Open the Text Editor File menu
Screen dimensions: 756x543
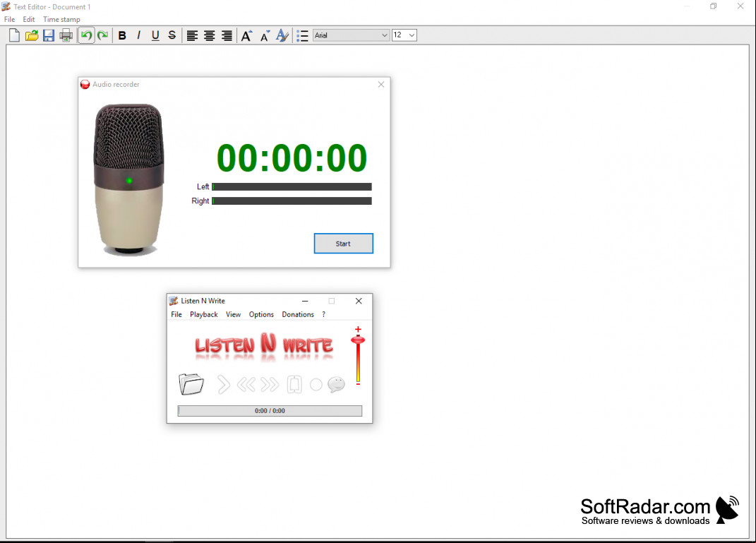[10, 19]
